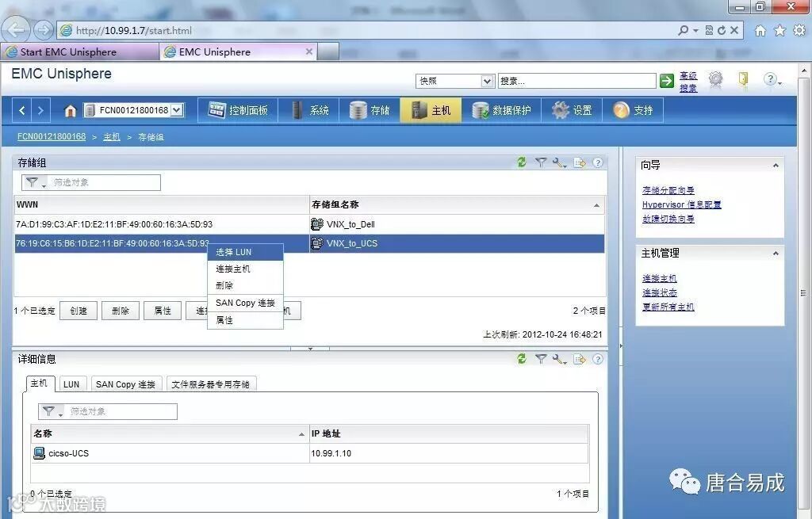Open help icon in 存储组 header

[598, 162]
